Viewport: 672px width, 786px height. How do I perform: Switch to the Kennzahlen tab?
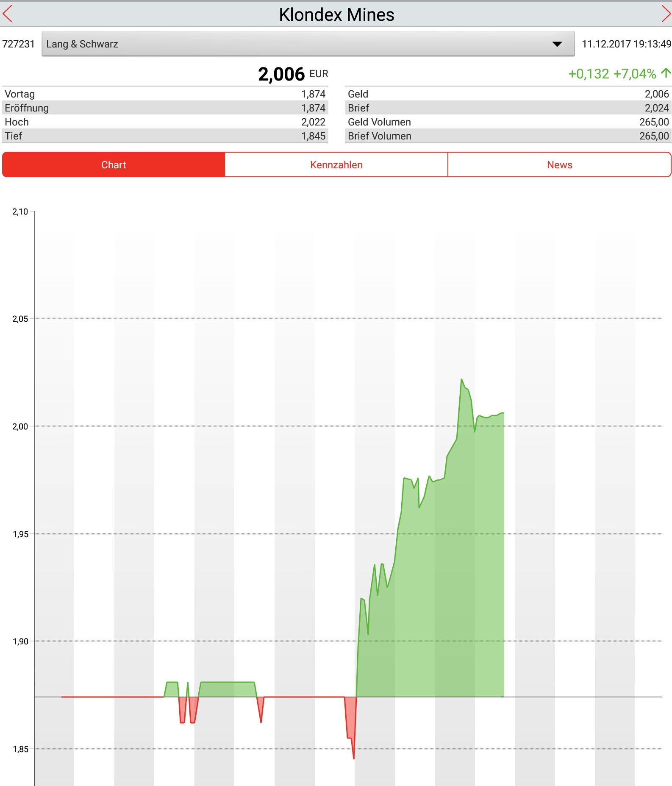click(336, 164)
